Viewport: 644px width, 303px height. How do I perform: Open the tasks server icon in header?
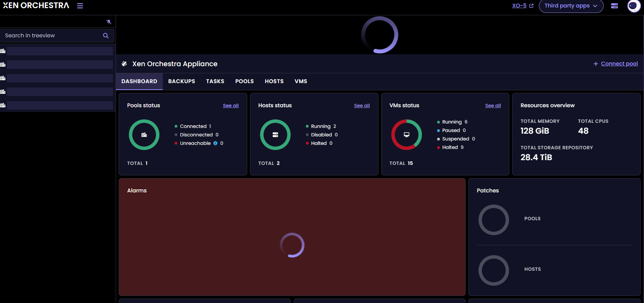pyautogui.click(x=614, y=6)
